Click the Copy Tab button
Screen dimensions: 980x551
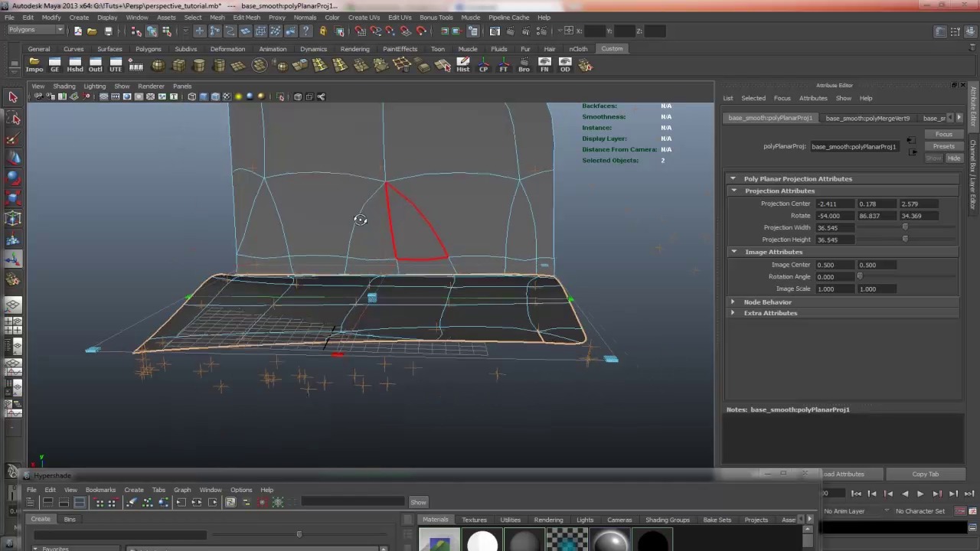click(925, 474)
